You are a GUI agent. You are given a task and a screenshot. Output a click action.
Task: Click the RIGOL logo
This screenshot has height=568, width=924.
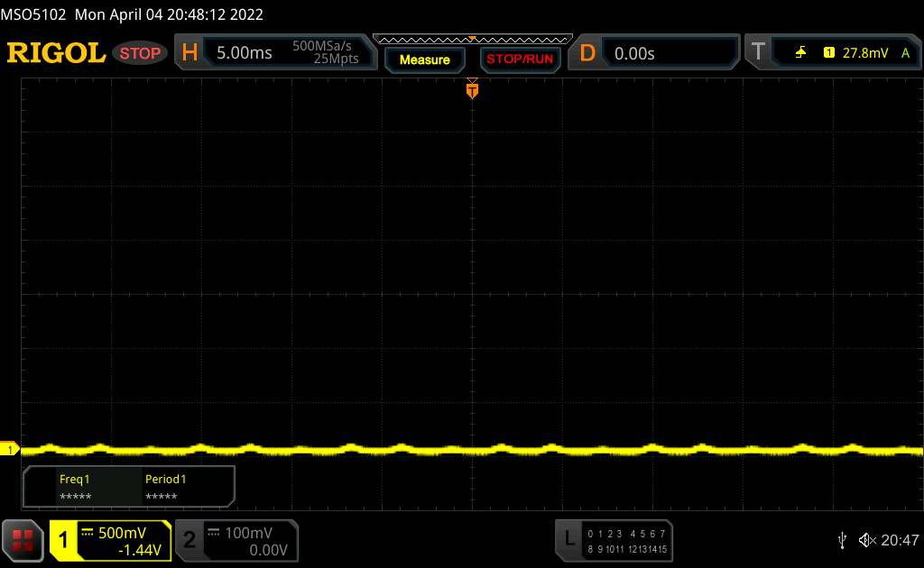pos(56,53)
